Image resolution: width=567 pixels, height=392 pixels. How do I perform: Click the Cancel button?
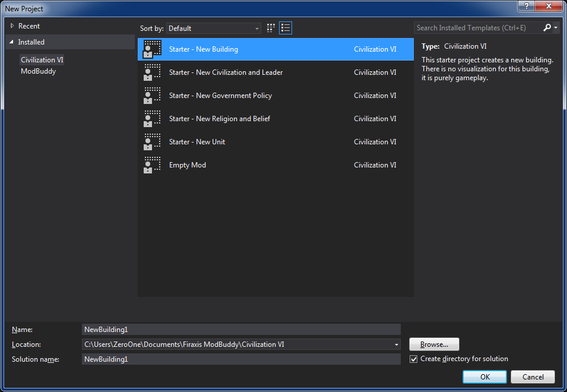pos(533,377)
